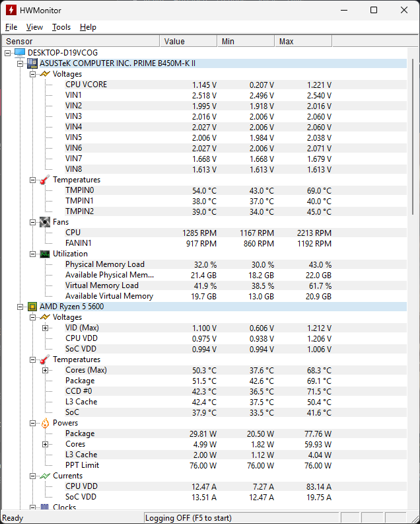Click the HWMonitor lightning bolt app icon
The image size is (420, 524).
11,10
